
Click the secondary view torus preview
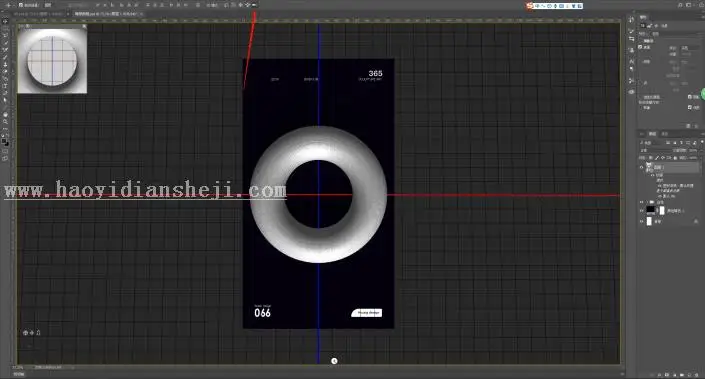pyautogui.click(x=52, y=61)
